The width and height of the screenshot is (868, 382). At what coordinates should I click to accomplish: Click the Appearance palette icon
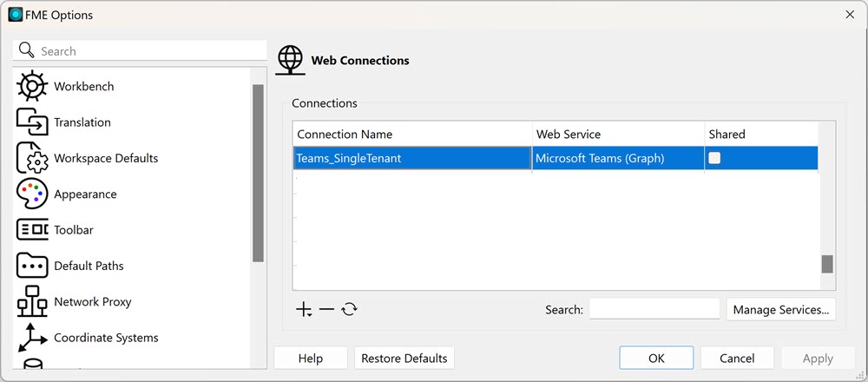coord(32,194)
